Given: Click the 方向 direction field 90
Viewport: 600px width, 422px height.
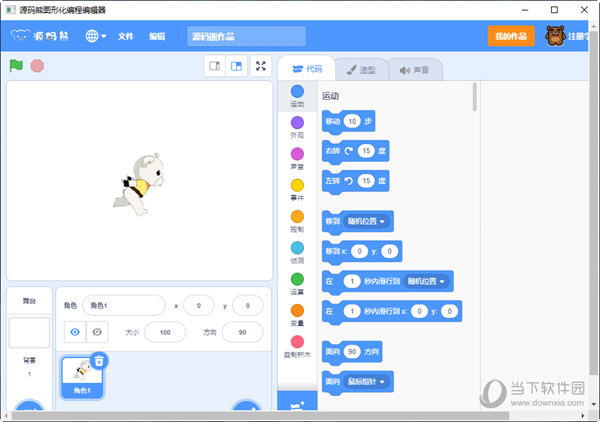Looking at the screenshot, I should click(242, 332).
